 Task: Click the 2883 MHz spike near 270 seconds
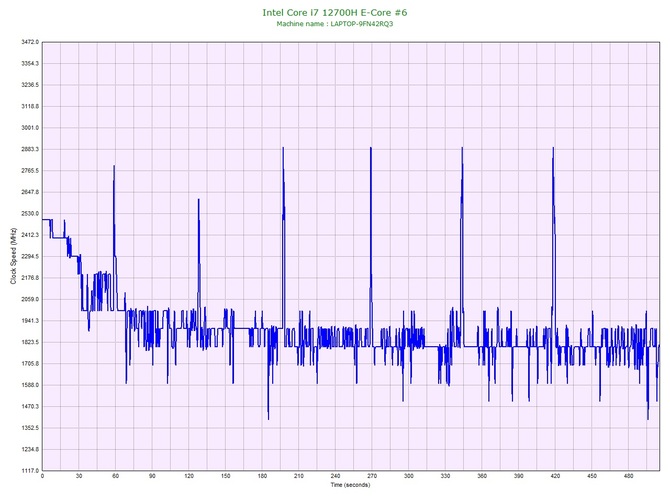tap(371, 148)
